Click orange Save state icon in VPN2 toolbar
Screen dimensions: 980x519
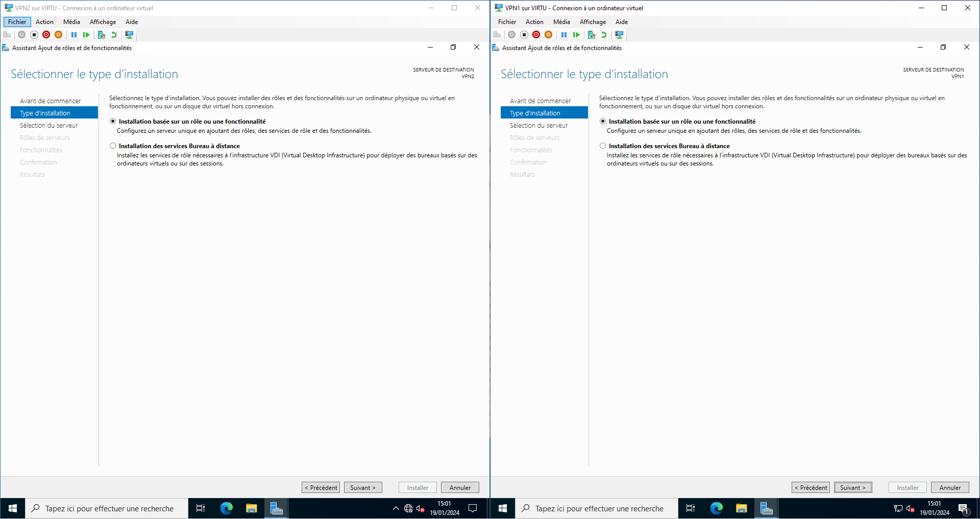point(59,35)
